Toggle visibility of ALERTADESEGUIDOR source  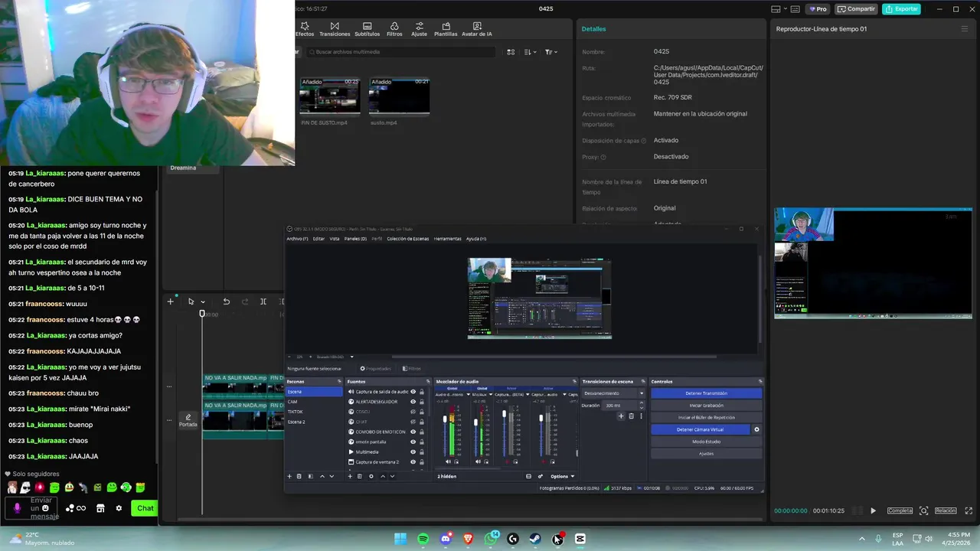click(x=413, y=402)
